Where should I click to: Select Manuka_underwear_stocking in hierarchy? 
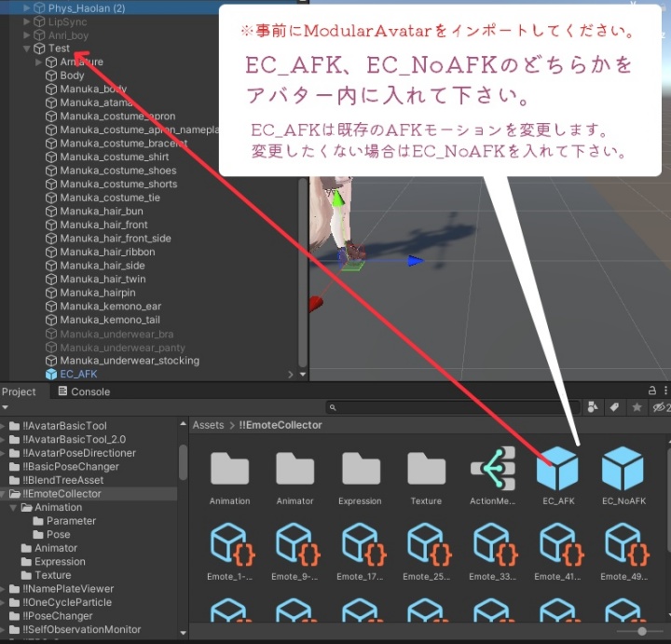click(130, 361)
